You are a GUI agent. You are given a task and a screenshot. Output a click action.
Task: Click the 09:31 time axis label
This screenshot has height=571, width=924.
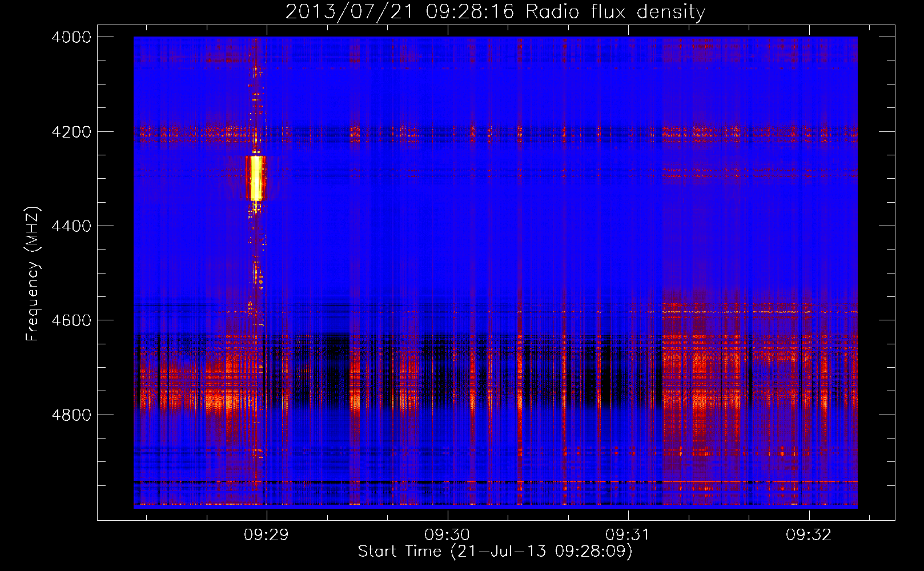[x=628, y=534]
